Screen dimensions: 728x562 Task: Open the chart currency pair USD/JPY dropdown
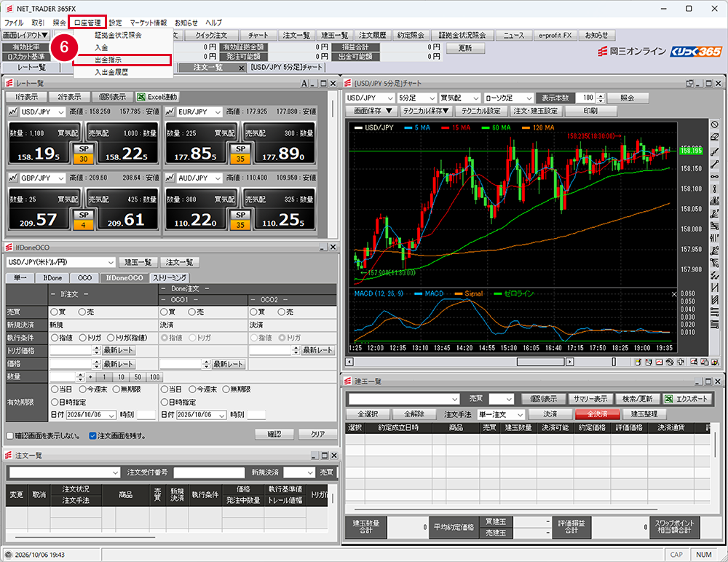coord(370,98)
